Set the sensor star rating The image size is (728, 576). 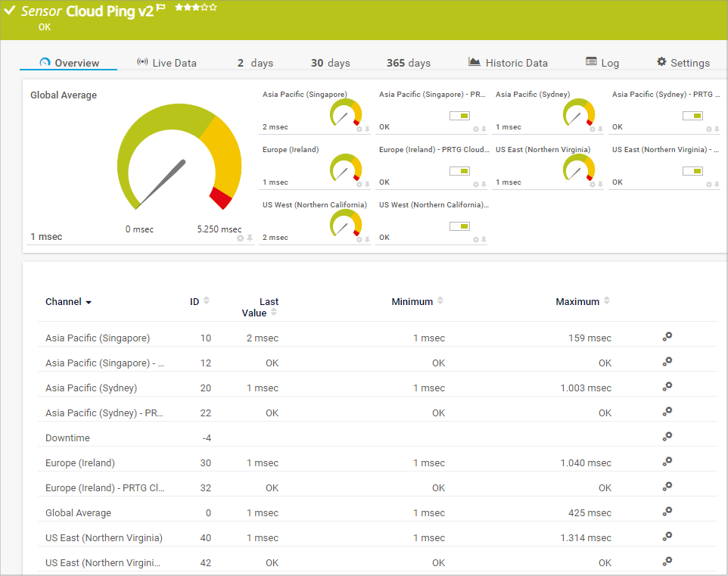point(195,8)
